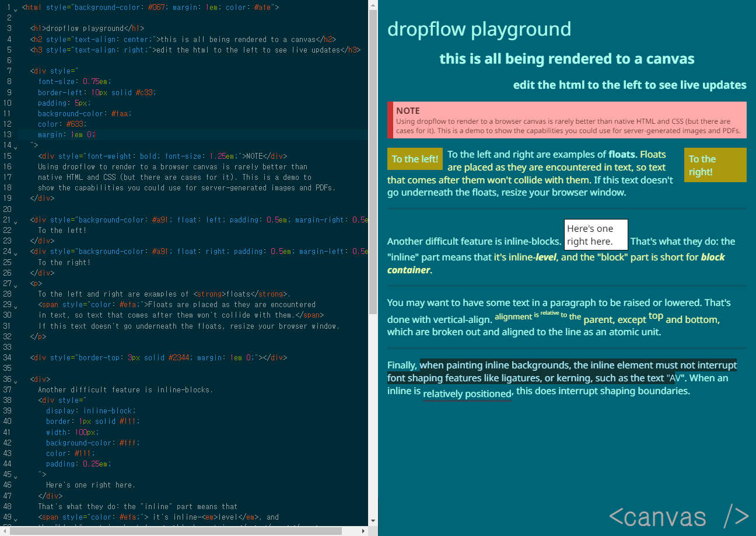Click the 'dropflow playground' heading in the preview
The height and width of the screenshot is (536, 756).
479,29
